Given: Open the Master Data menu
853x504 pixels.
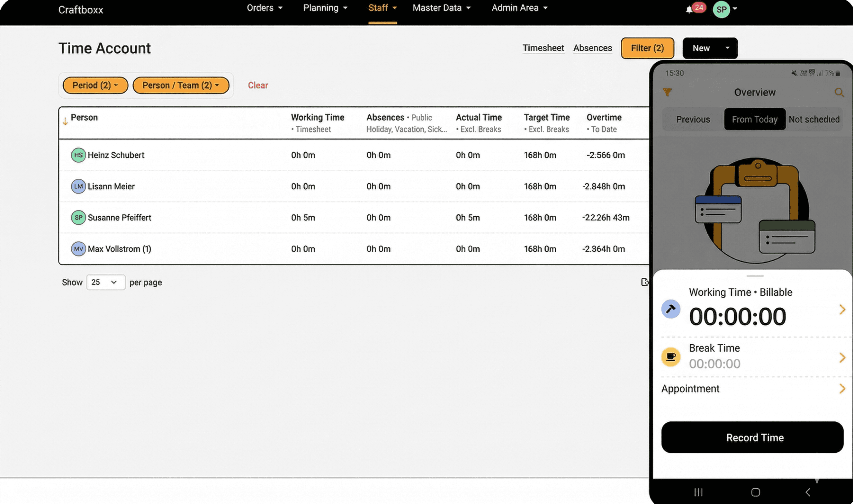Looking at the screenshot, I should click(441, 8).
